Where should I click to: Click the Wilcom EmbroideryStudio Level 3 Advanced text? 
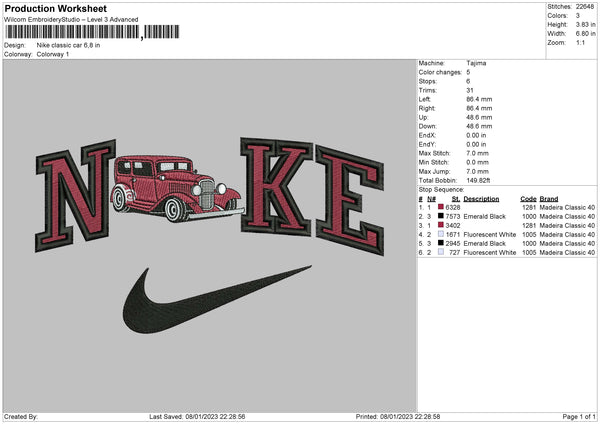71,20
